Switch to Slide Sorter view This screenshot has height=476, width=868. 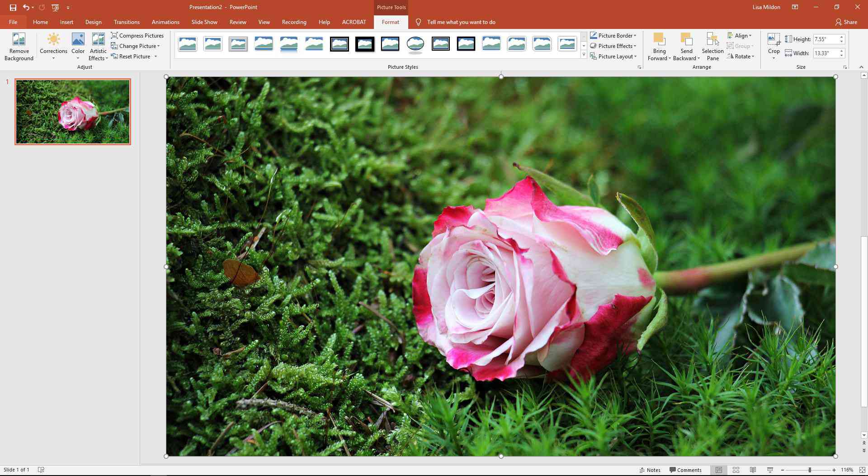coord(736,470)
